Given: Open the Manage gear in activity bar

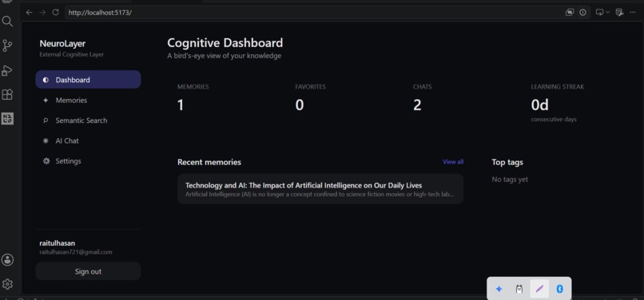Looking at the screenshot, I should point(7,284).
